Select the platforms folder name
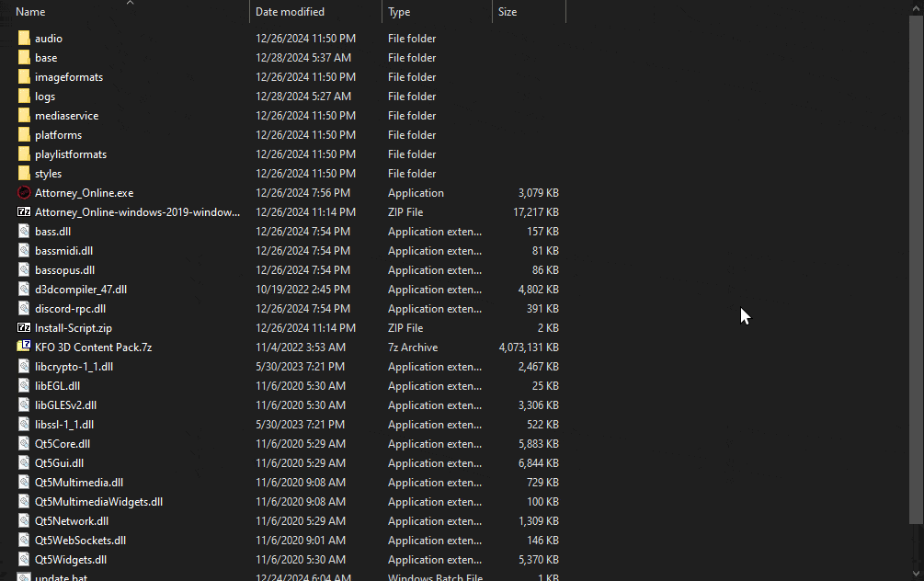This screenshot has height=581, width=924. [58, 135]
